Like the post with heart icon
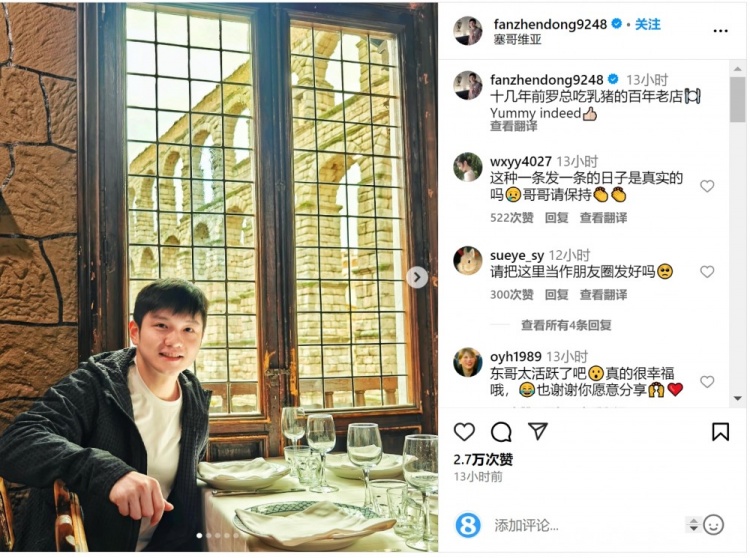 (x=464, y=432)
